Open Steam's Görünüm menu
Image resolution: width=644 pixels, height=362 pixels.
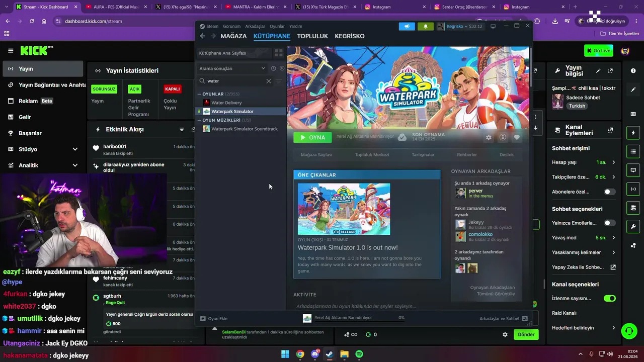click(232, 26)
